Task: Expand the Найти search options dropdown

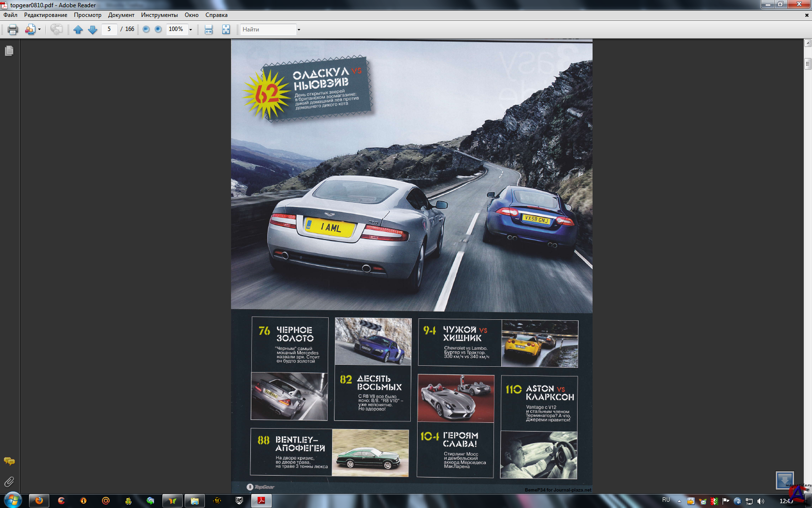Action: [299, 30]
